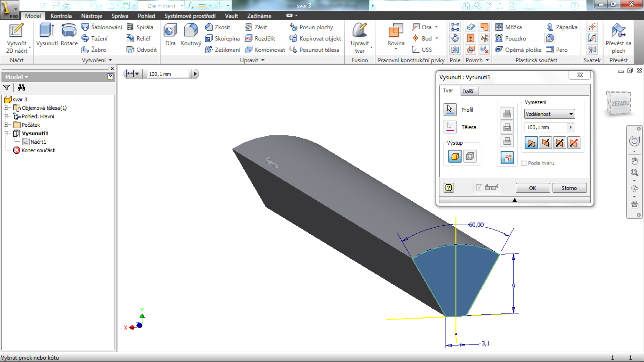644x362 pixels.
Task: Open the Upravit panel dropdown
Action: point(253,60)
